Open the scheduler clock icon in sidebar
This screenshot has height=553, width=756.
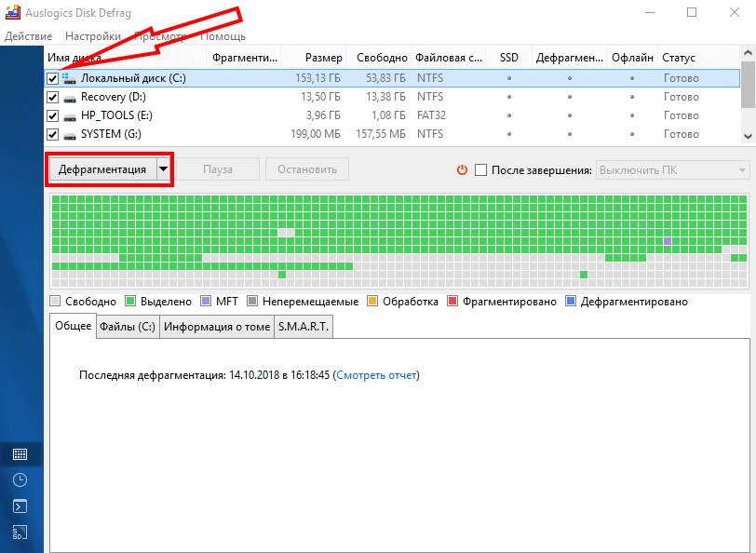pos(20,480)
